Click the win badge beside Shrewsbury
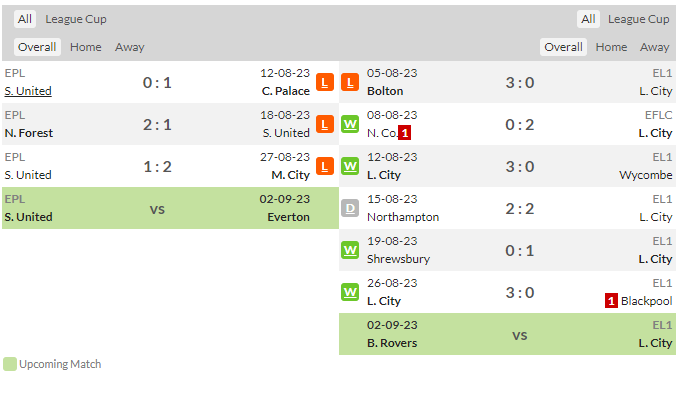 point(350,250)
